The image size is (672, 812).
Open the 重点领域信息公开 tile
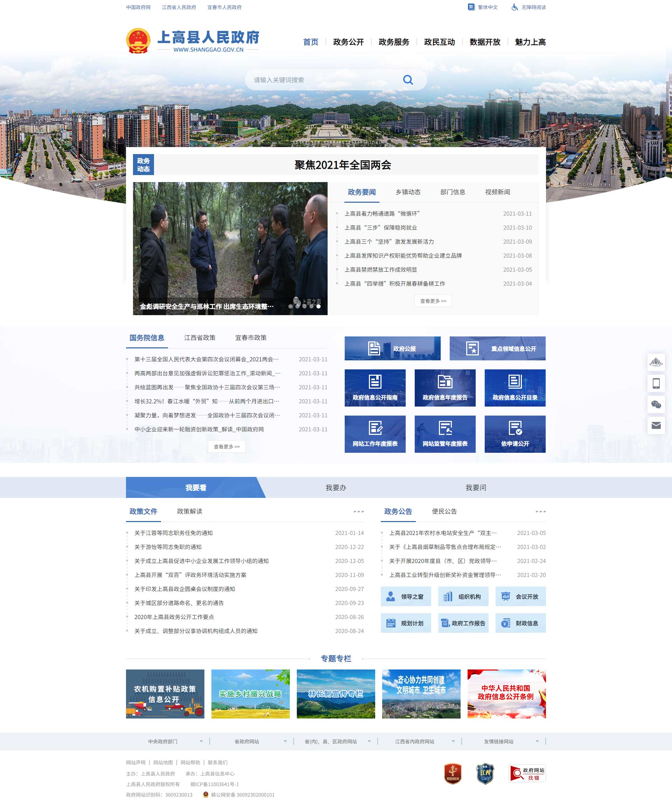coord(497,348)
